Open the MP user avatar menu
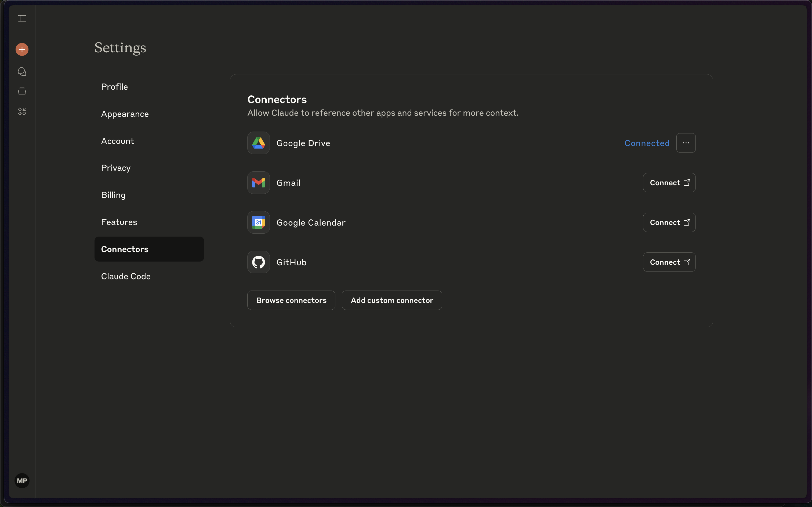 (x=22, y=480)
